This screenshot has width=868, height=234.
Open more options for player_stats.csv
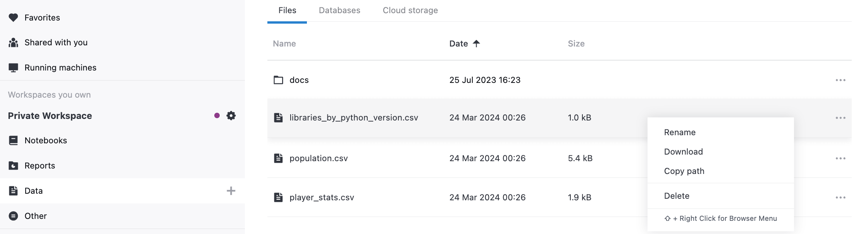pos(840,198)
